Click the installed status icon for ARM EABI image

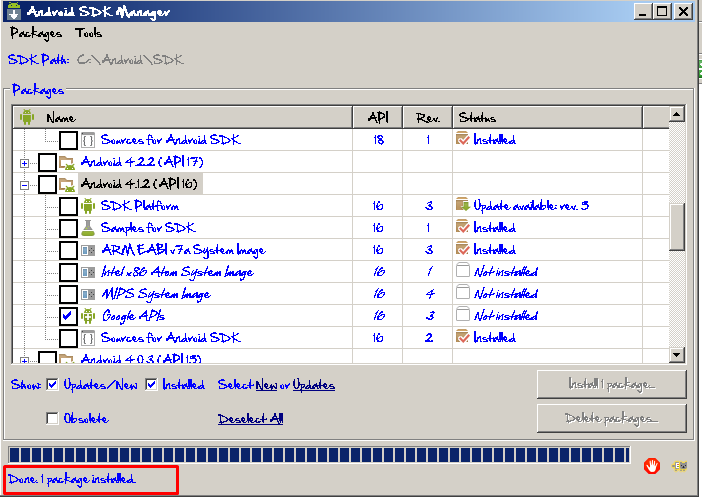462,248
